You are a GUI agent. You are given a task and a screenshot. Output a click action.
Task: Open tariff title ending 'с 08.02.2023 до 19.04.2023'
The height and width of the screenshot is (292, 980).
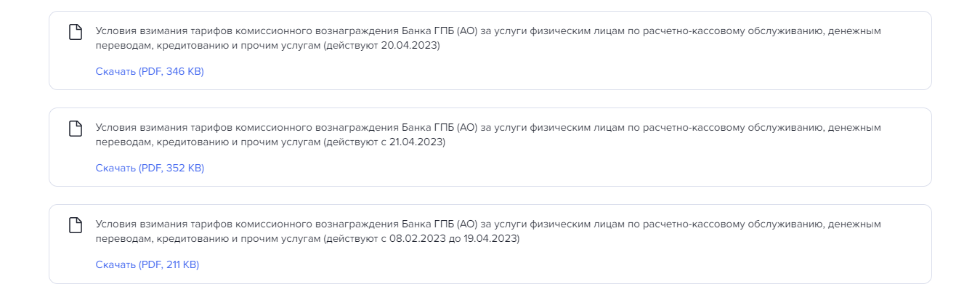tap(488, 231)
